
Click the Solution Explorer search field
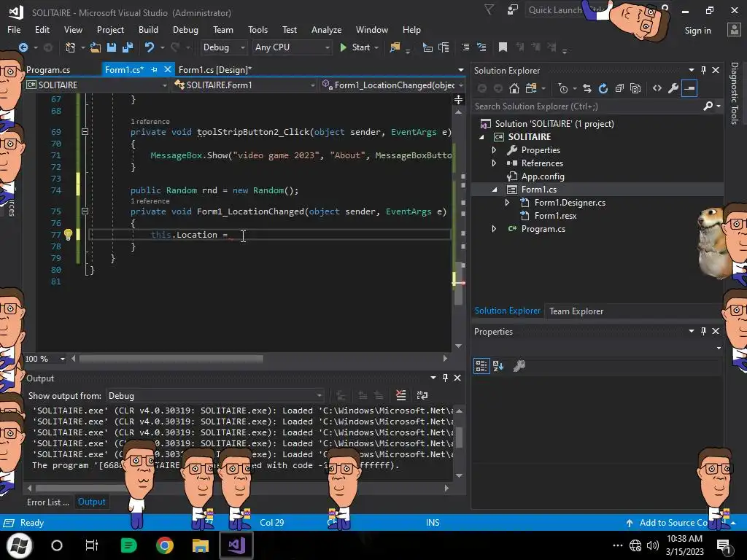click(x=588, y=106)
